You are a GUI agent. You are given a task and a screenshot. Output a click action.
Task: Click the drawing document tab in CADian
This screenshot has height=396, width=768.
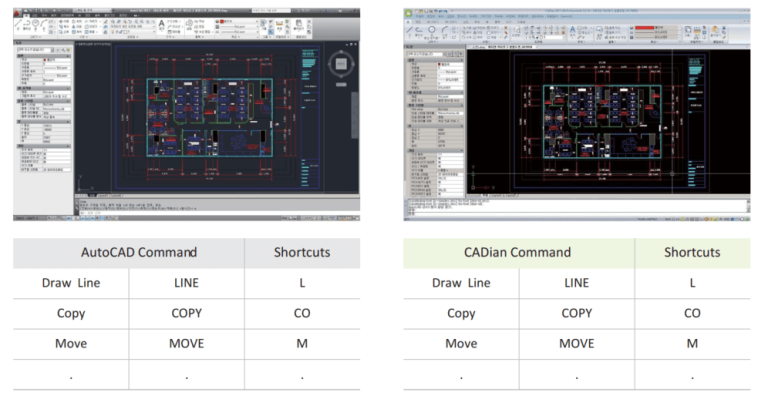pyautogui.click(x=510, y=47)
